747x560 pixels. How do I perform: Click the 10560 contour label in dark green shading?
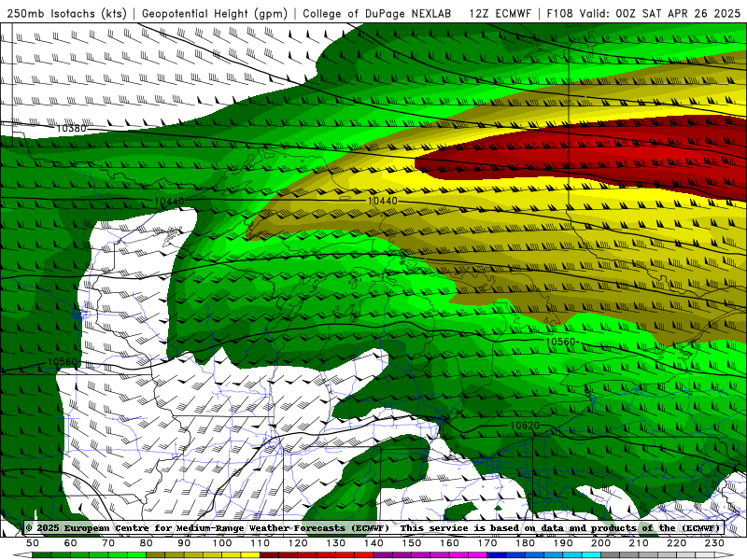click(x=63, y=362)
